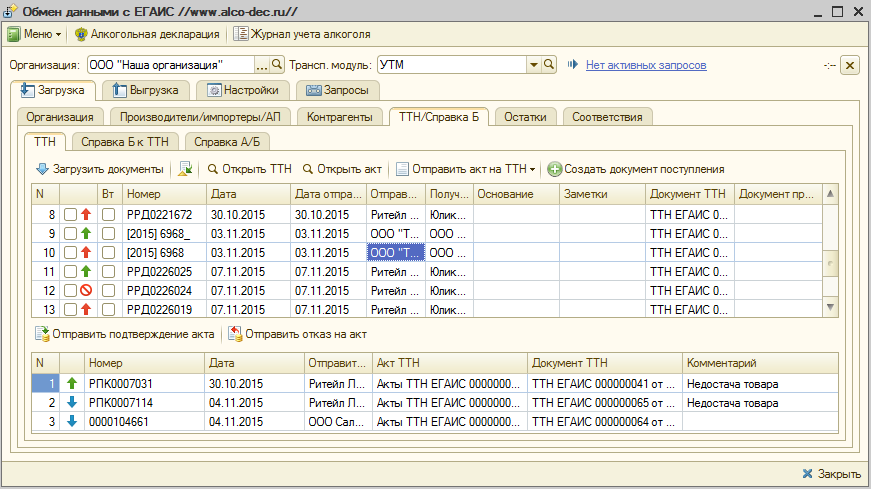
Task: Tick the first checkbox in row 8
Action: [70, 214]
